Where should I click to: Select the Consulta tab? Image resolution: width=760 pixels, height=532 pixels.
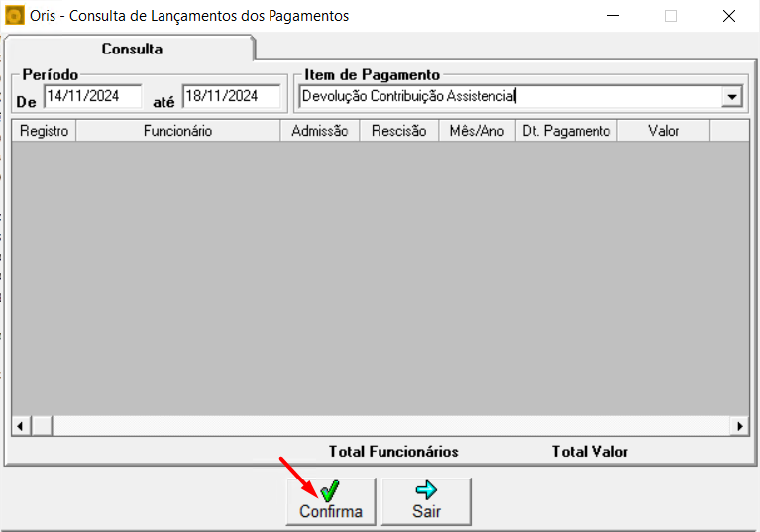[x=132, y=49]
